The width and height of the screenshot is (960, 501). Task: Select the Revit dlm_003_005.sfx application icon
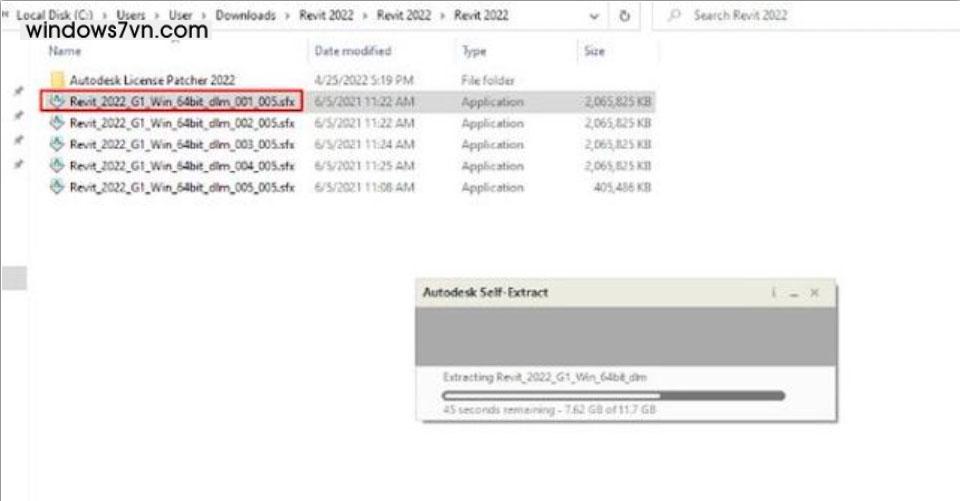(x=57, y=144)
